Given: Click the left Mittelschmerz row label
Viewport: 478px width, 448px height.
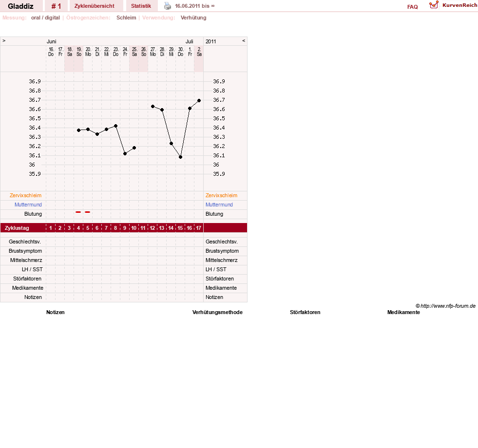Looking at the screenshot, I should (x=26, y=260).
